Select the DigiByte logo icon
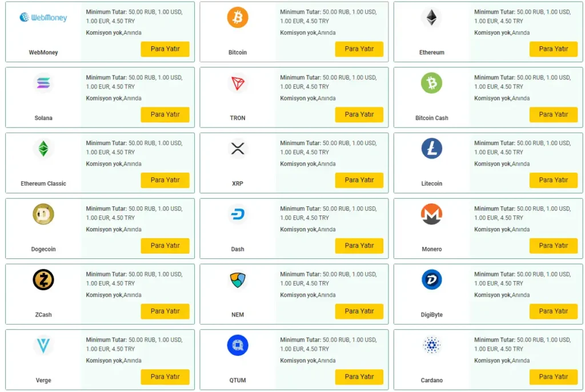The width and height of the screenshot is (585, 392). pos(431,280)
